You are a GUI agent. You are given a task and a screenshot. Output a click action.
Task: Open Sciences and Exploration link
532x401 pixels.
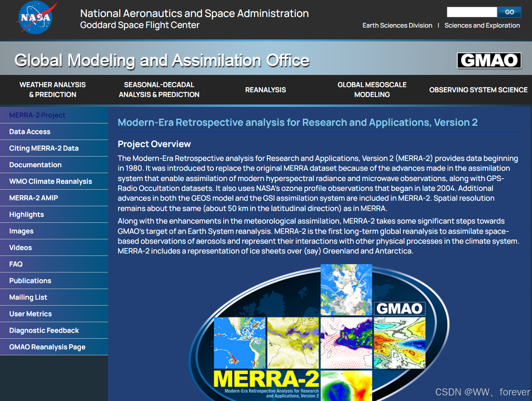pos(482,25)
